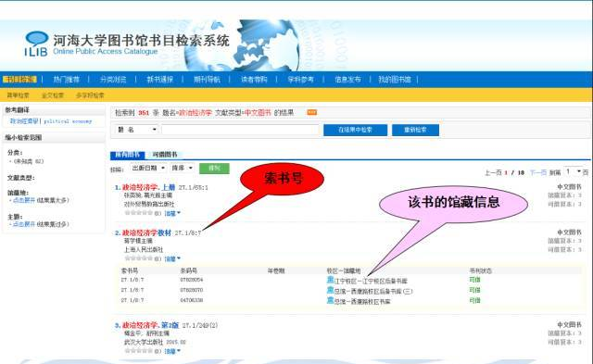This screenshot has width=593, height=364.
Task: Go to previous page via 上一页
Action: coord(493,172)
